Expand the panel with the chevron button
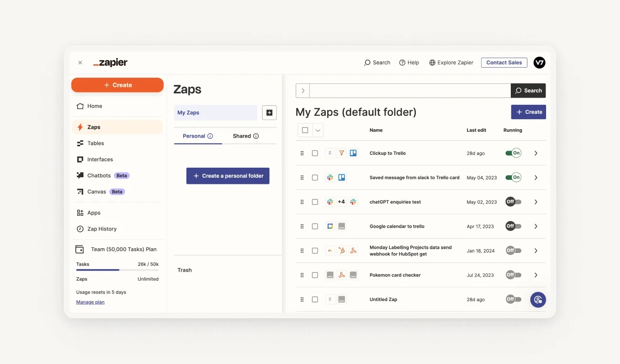Image resolution: width=620 pixels, height=364 pixels. click(x=303, y=91)
